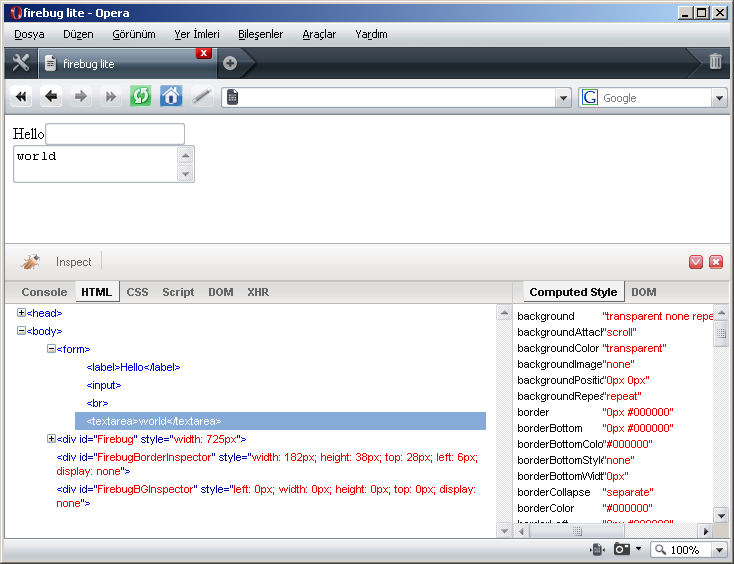Open the closed tabs trash icon

(x=715, y=62)
